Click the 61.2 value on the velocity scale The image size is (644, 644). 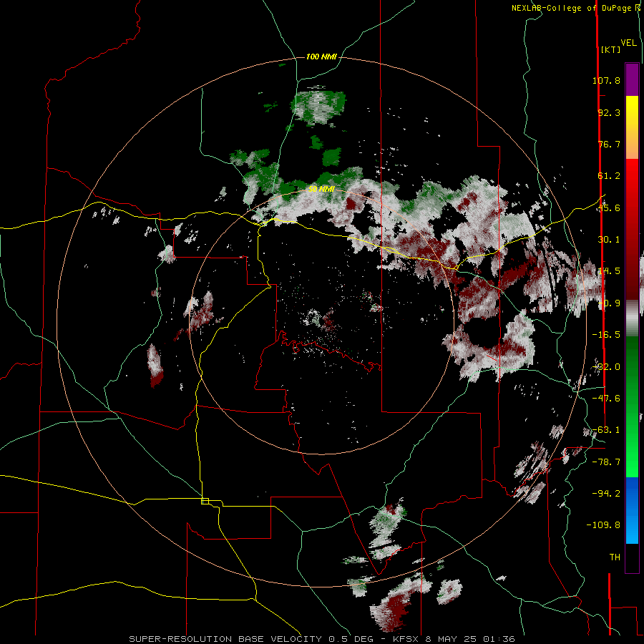pos(609,176)
